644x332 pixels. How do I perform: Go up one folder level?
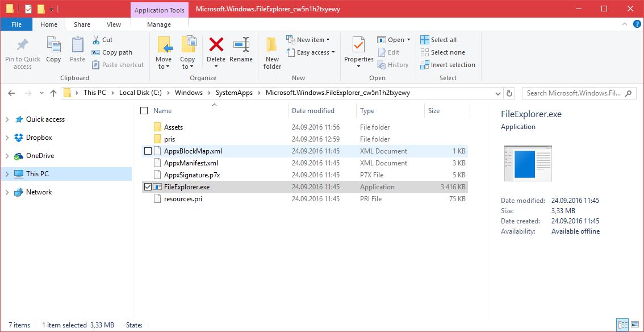click(x=53, y=93)
